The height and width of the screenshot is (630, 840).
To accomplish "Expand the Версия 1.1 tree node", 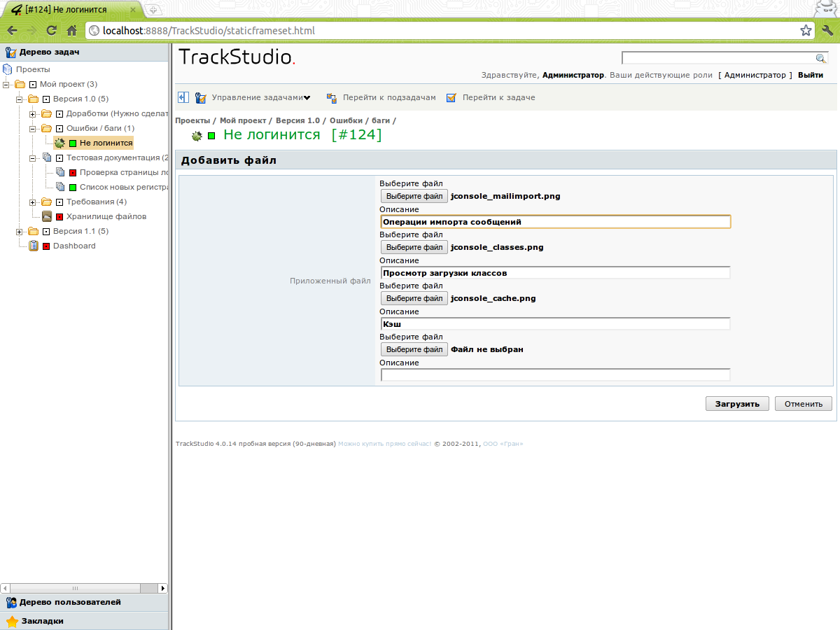I will pyautogui.click(x=20, y=231).
